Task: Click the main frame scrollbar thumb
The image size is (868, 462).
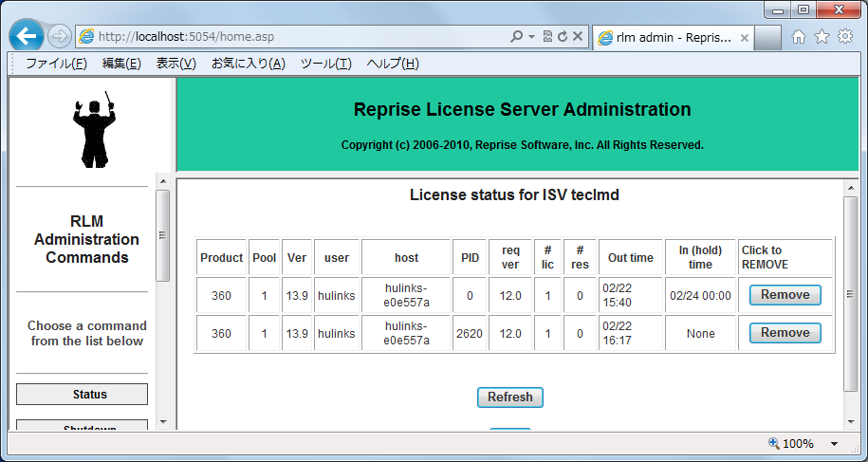Action: click(x=851, y=294)
